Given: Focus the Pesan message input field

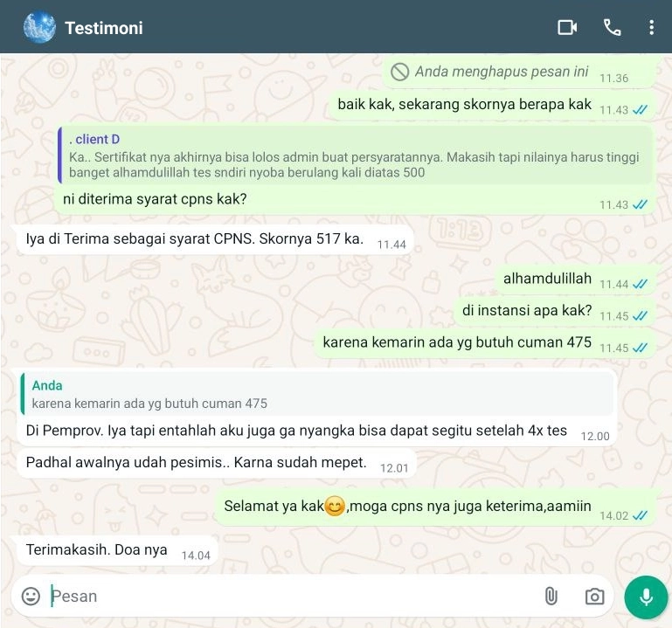Looking at the screenshot, I should pyautogui.click(x=291, y=597).
